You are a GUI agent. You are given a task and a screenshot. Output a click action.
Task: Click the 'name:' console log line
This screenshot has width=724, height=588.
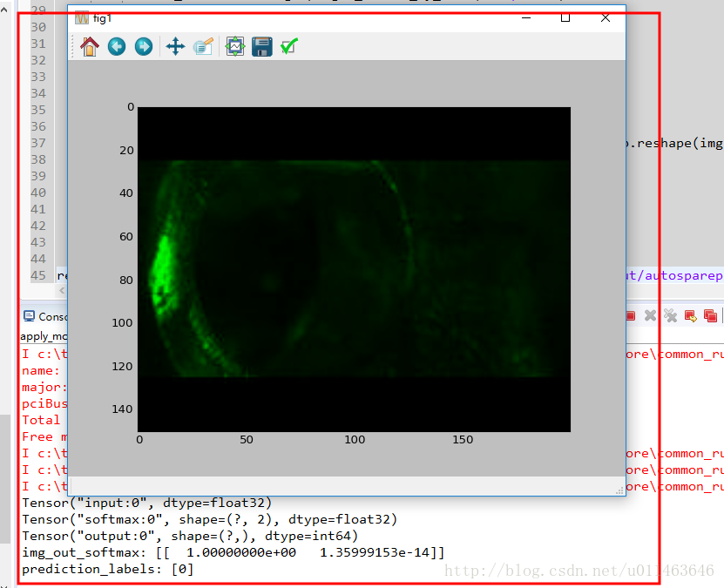pyautogui.click(x=41, y=371)
